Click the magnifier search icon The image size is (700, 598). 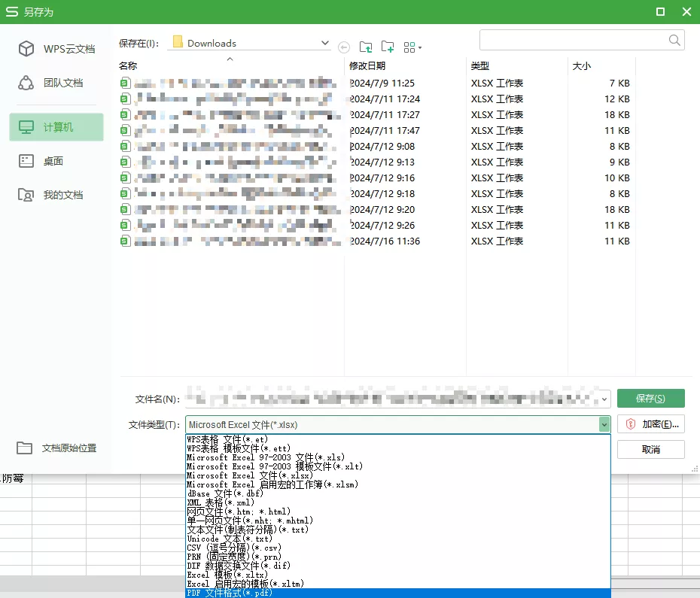coord(674,40)
